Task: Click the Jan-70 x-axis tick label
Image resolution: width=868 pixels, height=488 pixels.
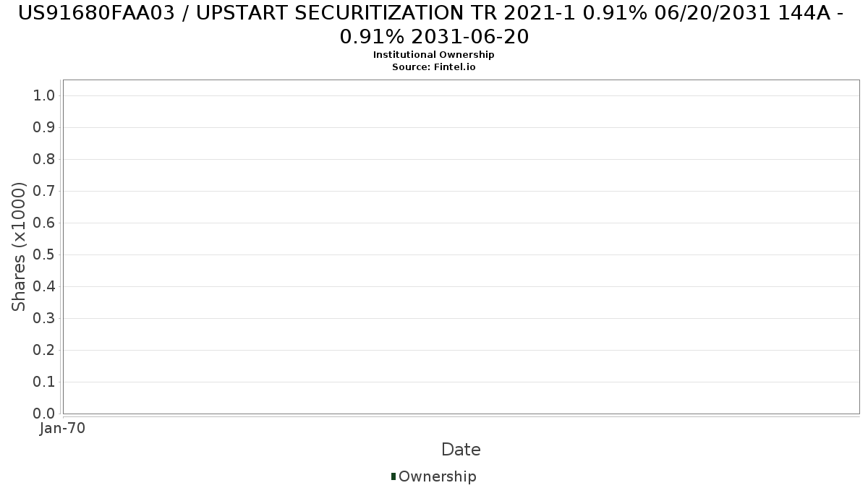Action: pyautogui.click(x=63, y=429)
